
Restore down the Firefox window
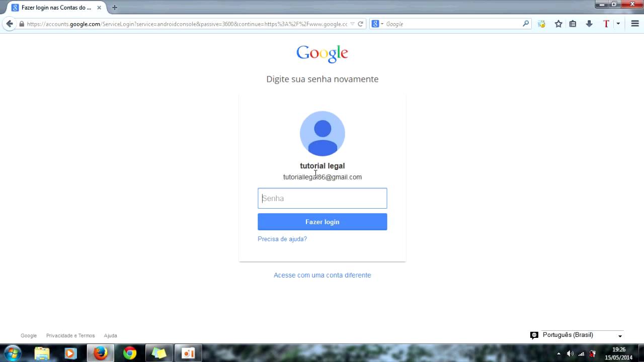614,4
